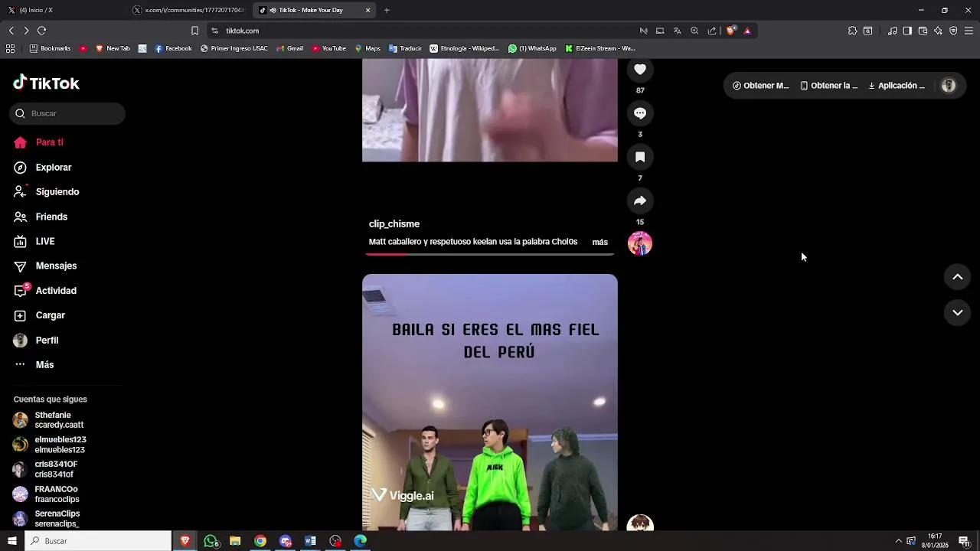Open the browser hamburger menu
Viewport: 980px width, 551px height.
pyautogui.click(x=969, y=31)
